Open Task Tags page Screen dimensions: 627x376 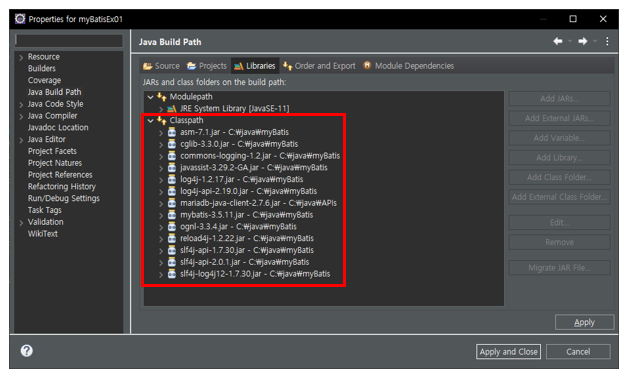(x=44, y=210)
